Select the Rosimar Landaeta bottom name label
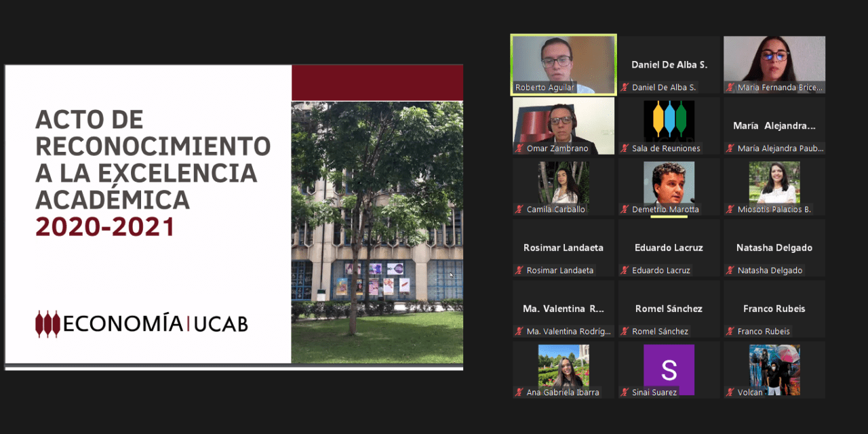This screenshot has height=434, width=868. (x=559, y=271)
